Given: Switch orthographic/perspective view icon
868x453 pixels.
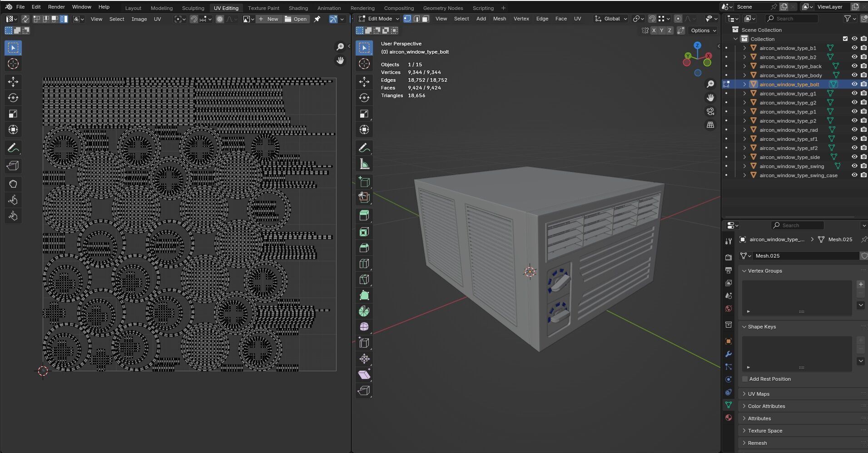Looking at the screenshot, I should [x=710, y=125].
